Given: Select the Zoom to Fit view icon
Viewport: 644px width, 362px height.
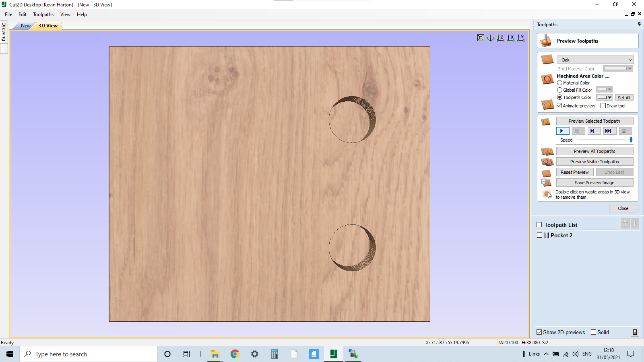Looking at the screenshot, I should point(481,37).
